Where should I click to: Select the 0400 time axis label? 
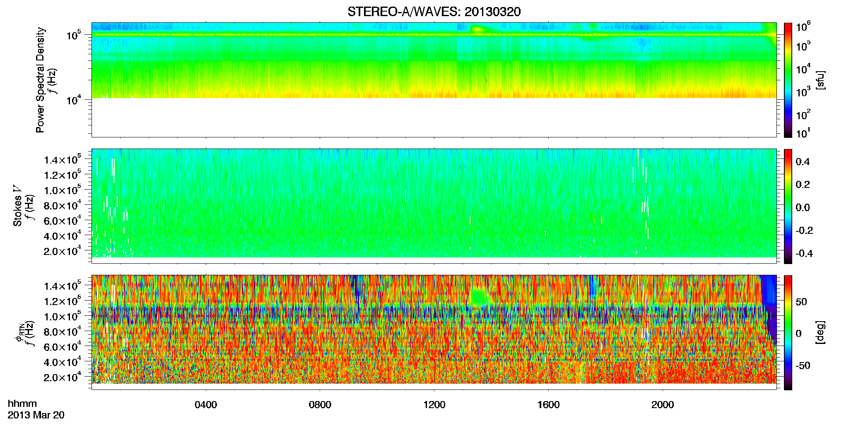206,405
